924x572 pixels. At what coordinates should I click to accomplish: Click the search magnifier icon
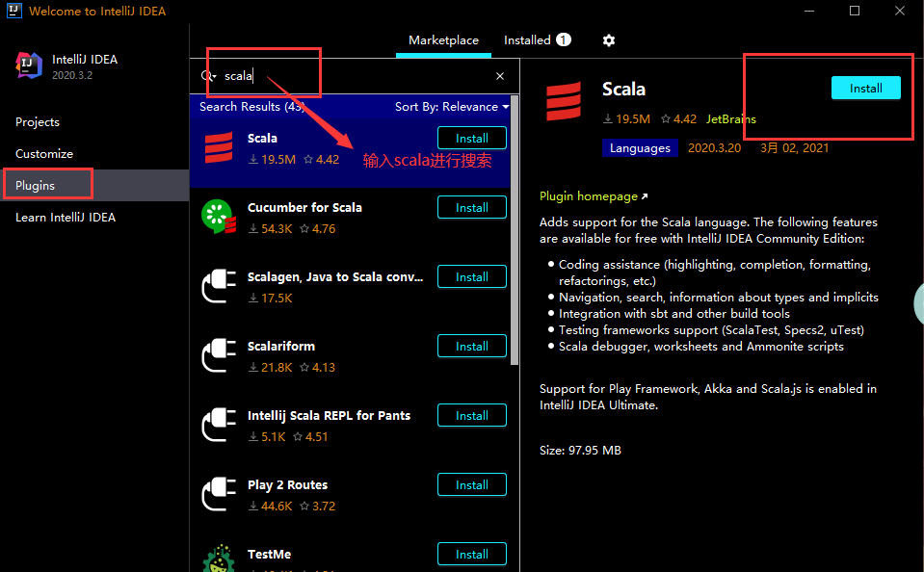208,76
